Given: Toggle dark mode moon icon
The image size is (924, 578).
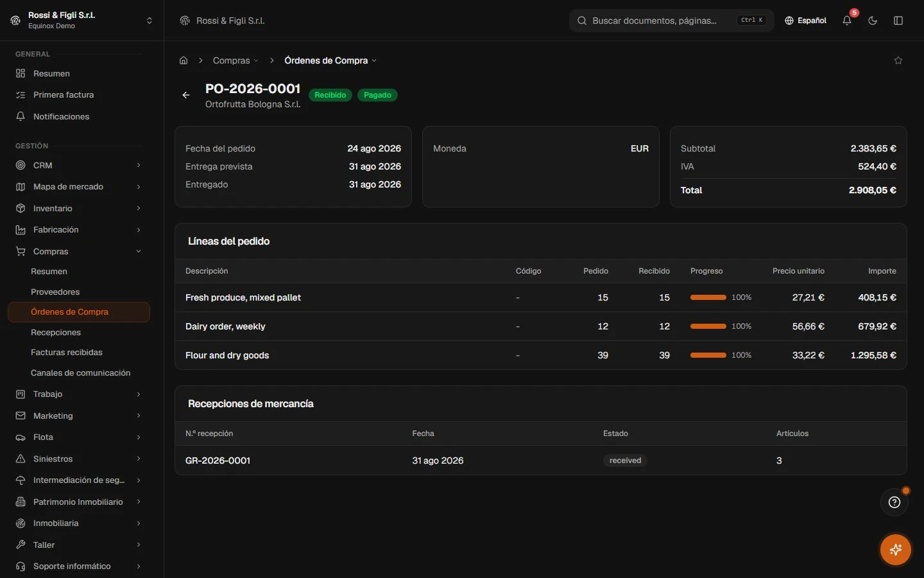Looking at the screenshot, I should 873,21.
